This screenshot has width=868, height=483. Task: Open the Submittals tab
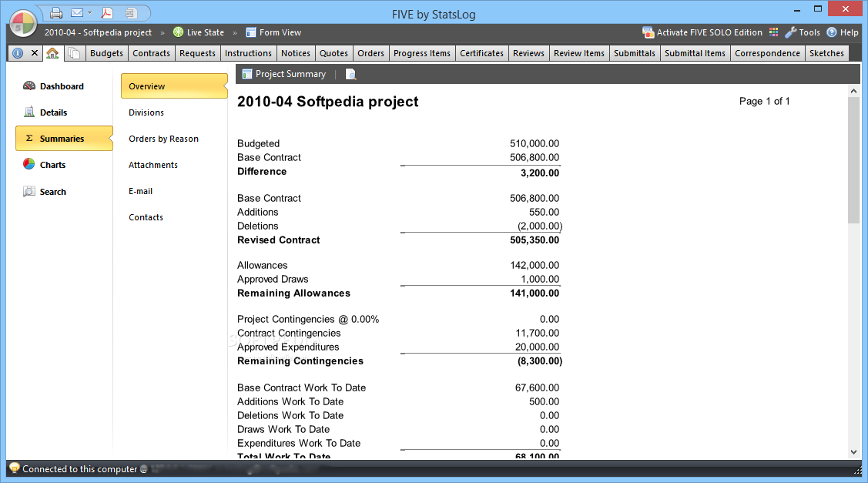[635, 53]
